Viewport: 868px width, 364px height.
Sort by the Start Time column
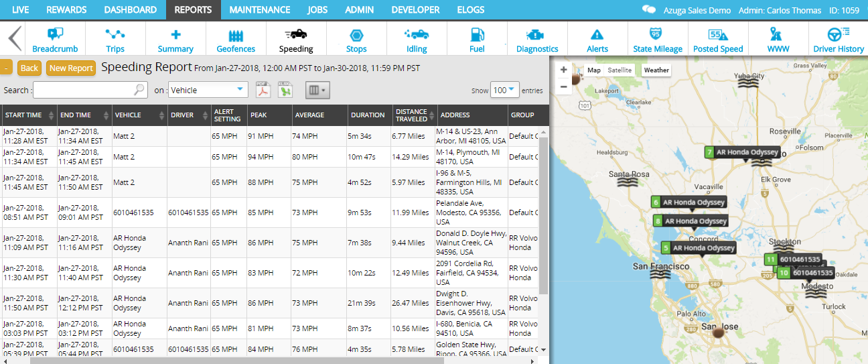point(29,115)
